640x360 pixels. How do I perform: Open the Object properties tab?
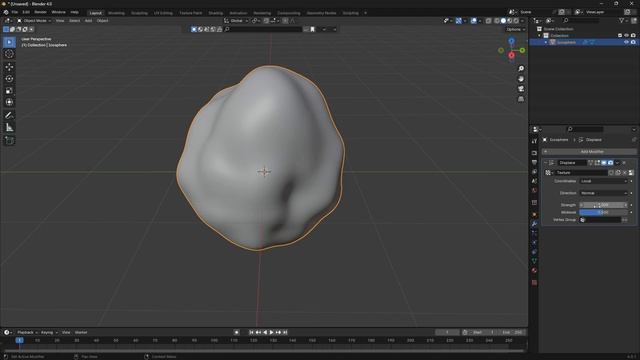click(x=534, y=215)
